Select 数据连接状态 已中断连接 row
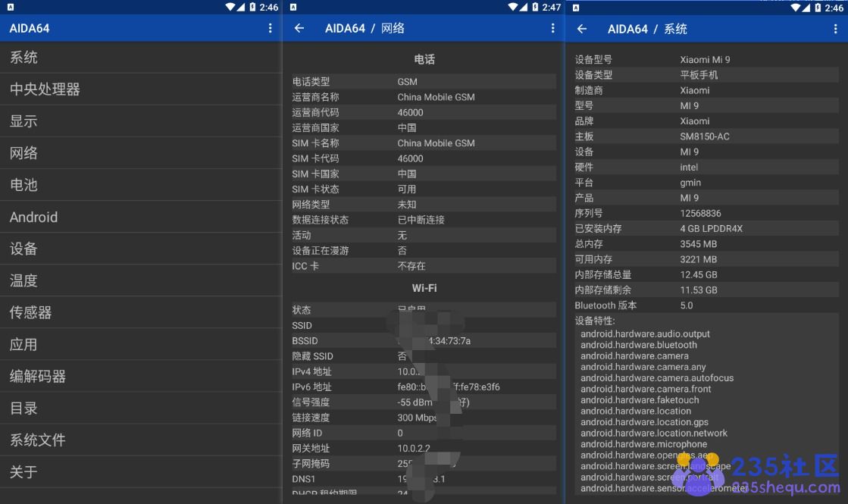 424,220
